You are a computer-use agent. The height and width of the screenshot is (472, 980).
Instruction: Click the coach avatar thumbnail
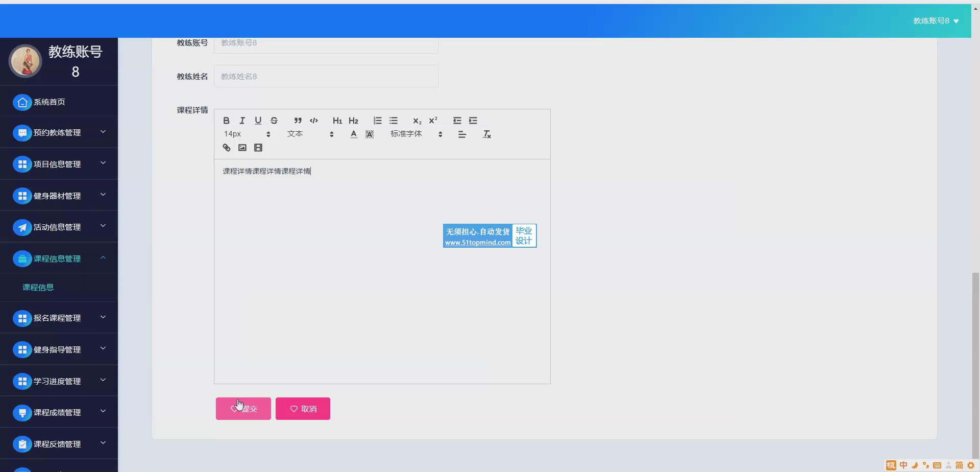pos(25,61)
